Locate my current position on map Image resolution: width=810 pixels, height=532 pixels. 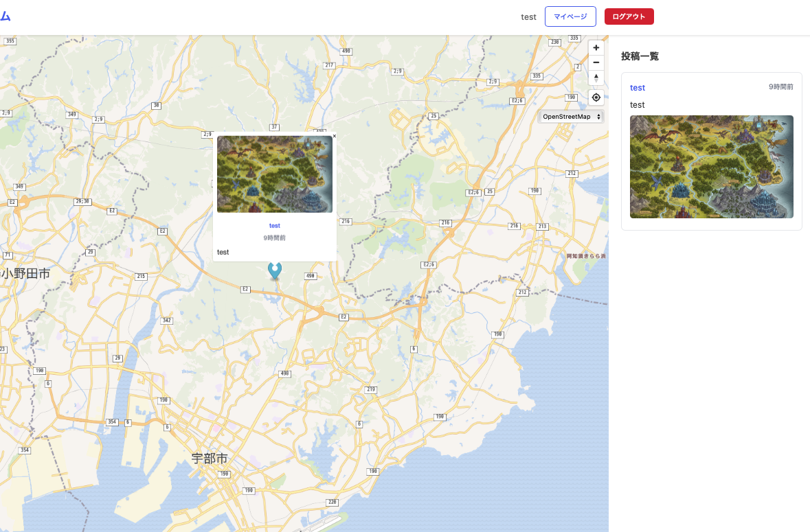coord(596,97)
